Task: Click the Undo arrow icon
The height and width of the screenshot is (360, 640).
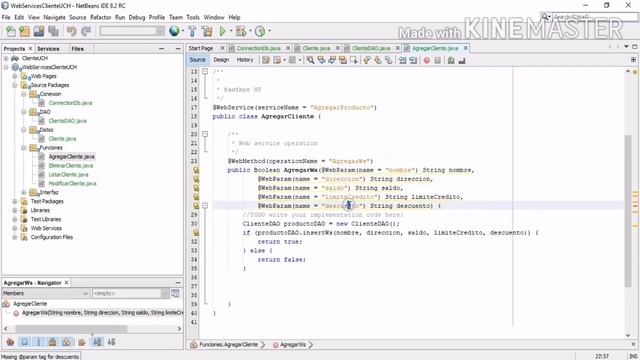Action: point(72,31)
